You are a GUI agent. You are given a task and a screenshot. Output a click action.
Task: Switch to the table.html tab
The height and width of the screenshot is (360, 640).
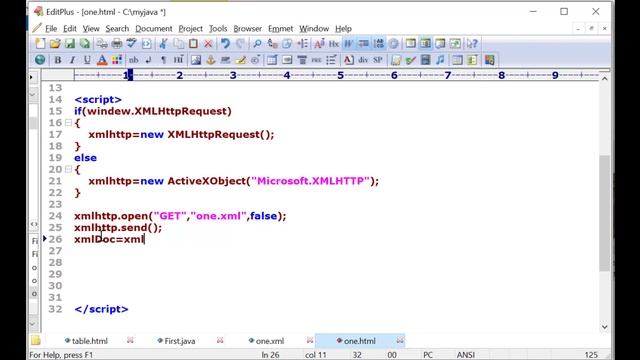click(86, 341)
